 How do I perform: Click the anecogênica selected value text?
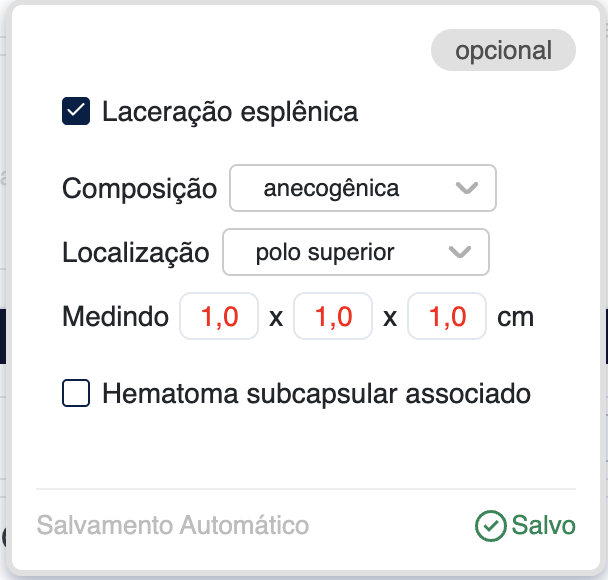tap(331, 188)
